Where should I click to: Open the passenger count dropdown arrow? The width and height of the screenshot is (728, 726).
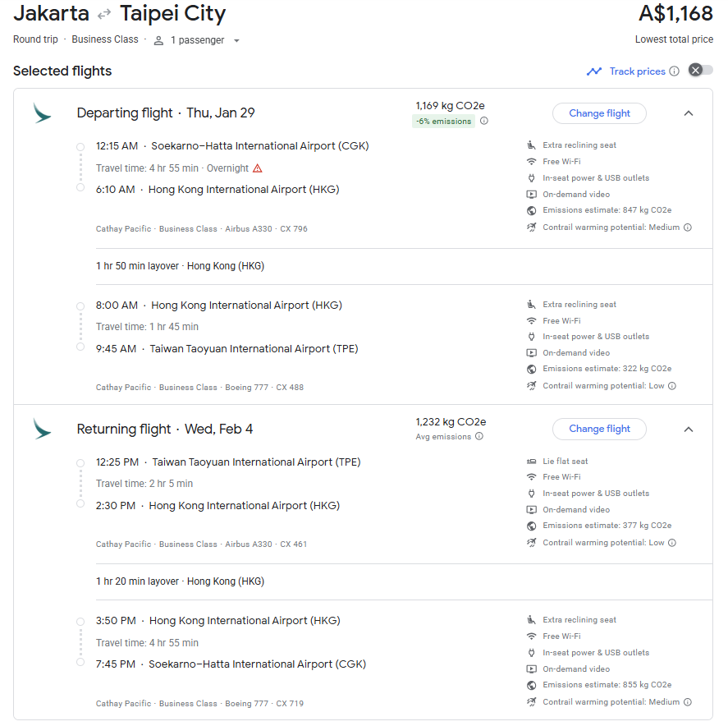click(236, 39)
